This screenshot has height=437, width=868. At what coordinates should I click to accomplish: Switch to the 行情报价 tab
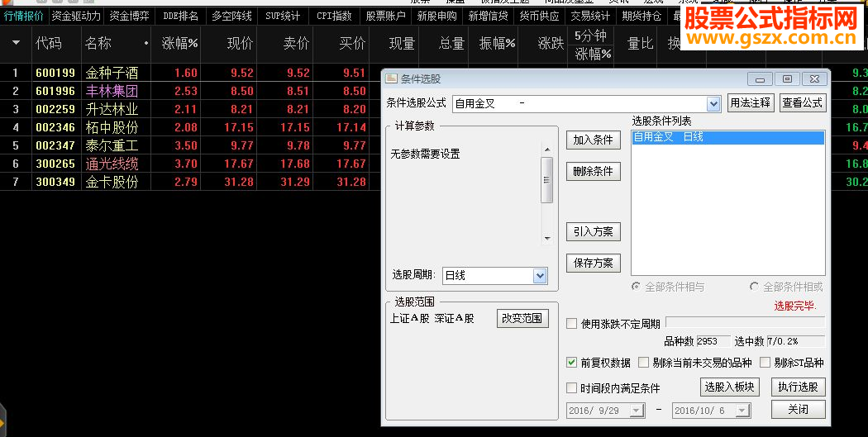(x=23, y=16)
